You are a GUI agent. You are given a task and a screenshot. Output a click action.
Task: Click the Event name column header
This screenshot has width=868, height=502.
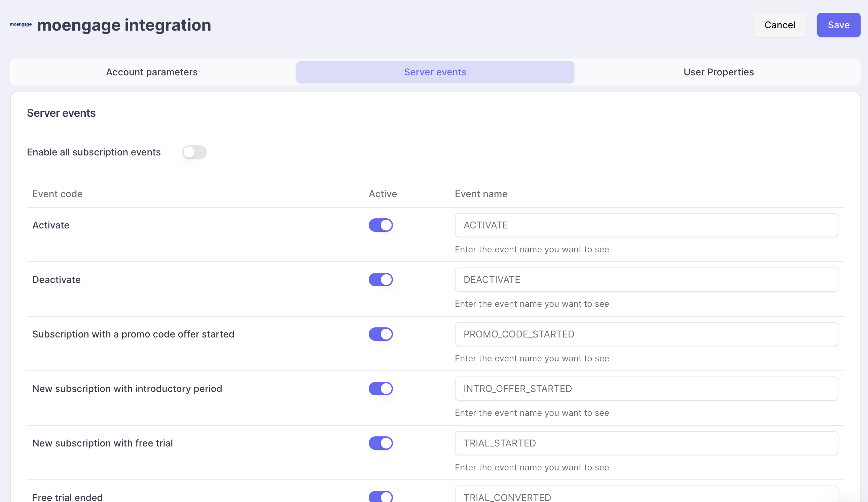(481, 194)
